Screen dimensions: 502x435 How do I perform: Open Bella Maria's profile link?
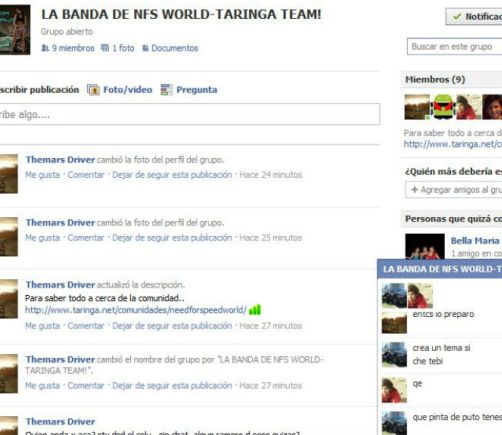[475, 241]
